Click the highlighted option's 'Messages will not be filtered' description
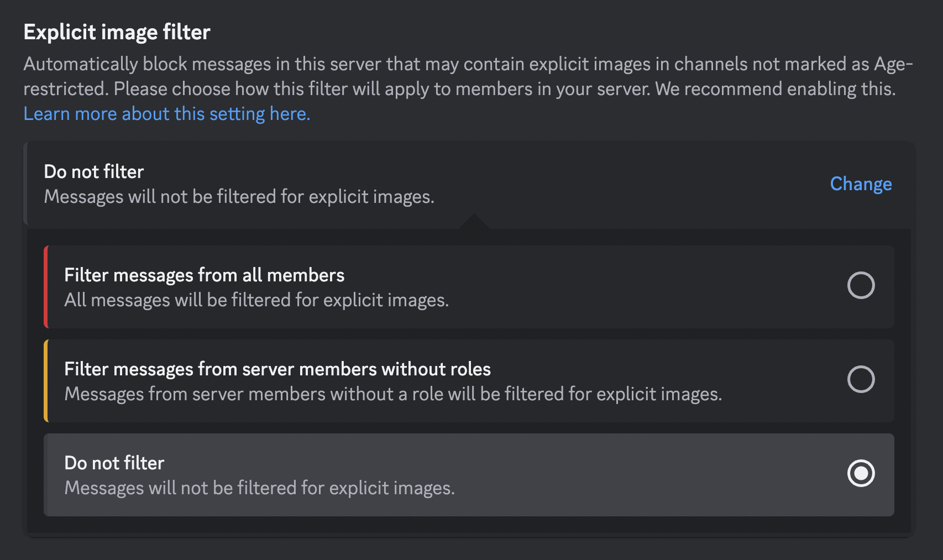The height and width of the screenshot is (560, 943). click(259, 488)
